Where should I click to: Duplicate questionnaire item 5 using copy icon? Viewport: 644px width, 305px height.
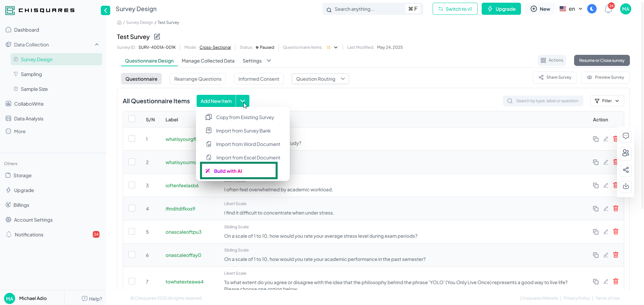point(596,232)
